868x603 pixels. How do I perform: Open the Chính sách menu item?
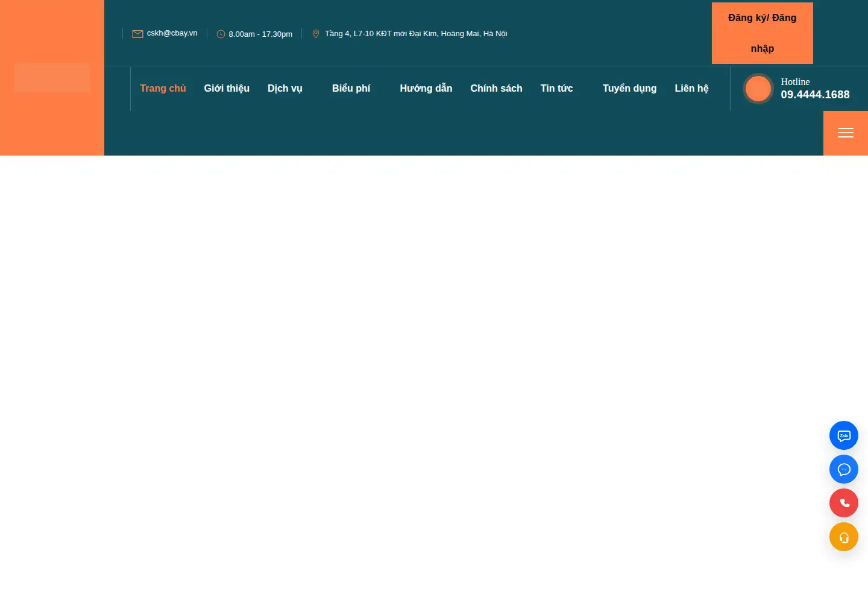point(497,89)
